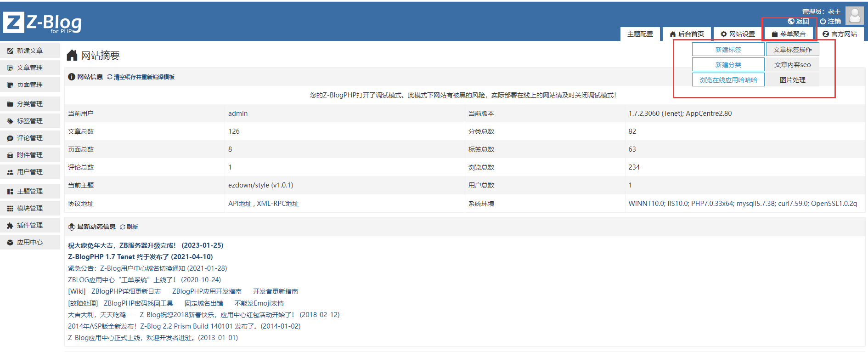Click the info icon beside 网站信息
Screen dimensions: 868x352
tap(72, 77)
